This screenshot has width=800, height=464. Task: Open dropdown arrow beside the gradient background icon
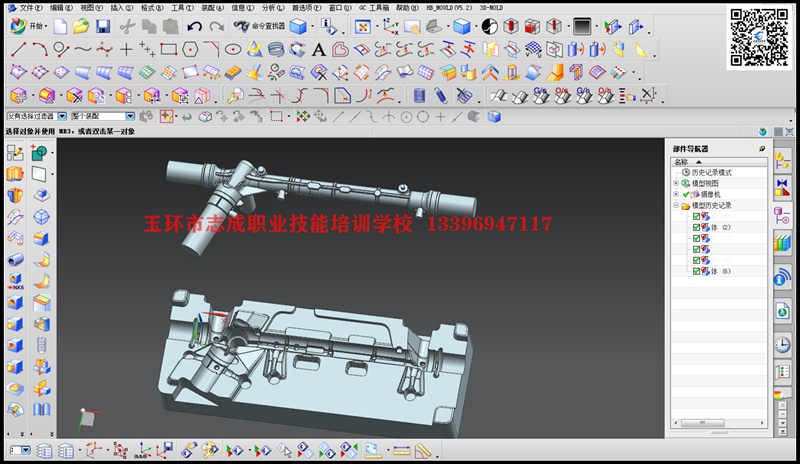596,27
